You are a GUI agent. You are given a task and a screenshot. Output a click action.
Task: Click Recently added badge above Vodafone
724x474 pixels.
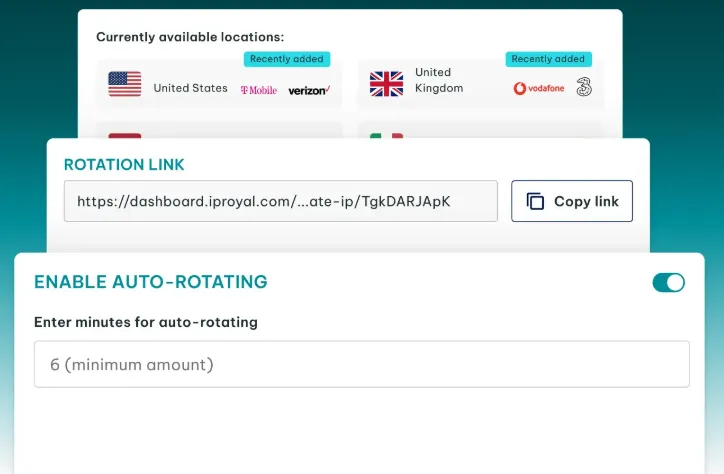click(548, 59)
